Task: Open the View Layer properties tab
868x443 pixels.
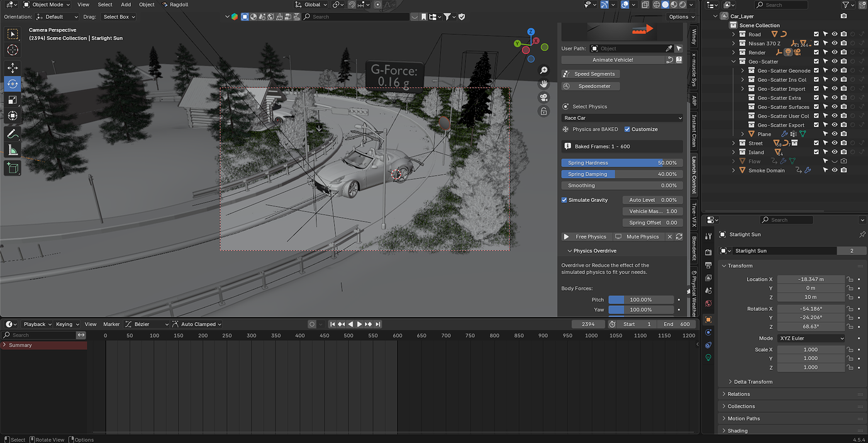Action: click(708, 278)
